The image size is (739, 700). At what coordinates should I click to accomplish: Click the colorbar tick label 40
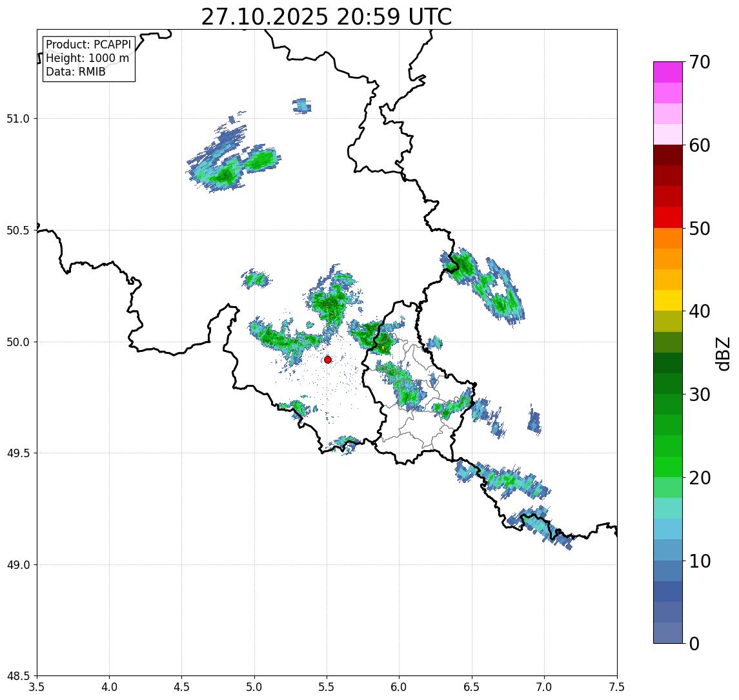pos(700,311)
